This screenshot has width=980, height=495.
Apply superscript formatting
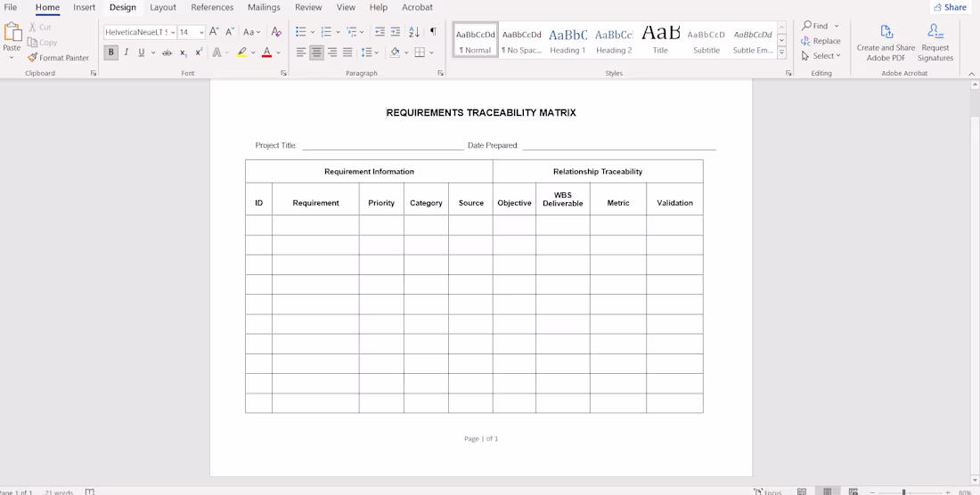[199, 53]
